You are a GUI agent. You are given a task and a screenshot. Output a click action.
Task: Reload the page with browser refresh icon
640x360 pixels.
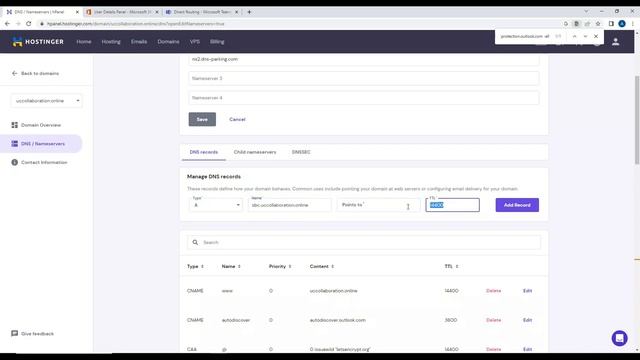click(x=29, y=24)
